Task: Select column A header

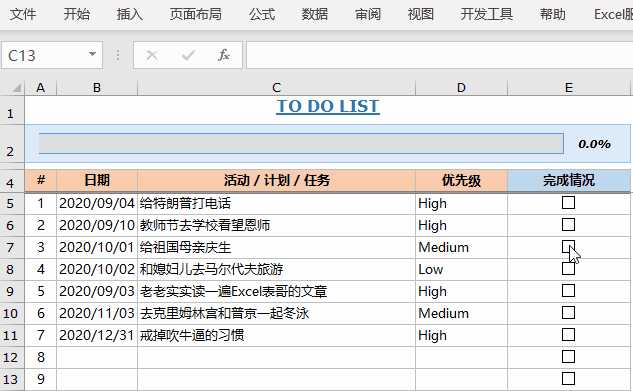Action: point(40,88)
